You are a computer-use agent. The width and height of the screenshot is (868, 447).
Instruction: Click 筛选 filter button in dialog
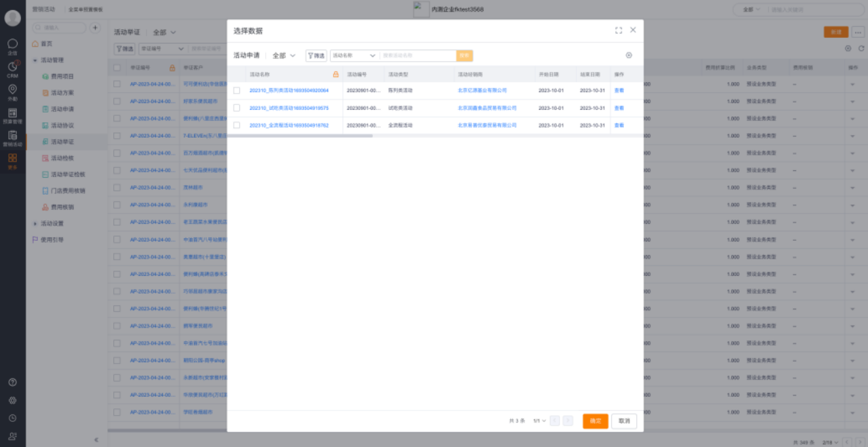(316, 56)
